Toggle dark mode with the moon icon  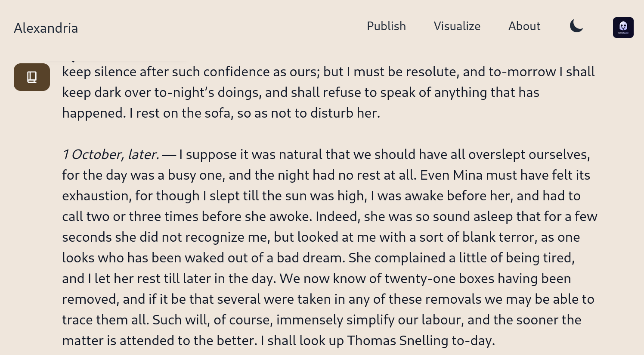[x=576, y=26]
